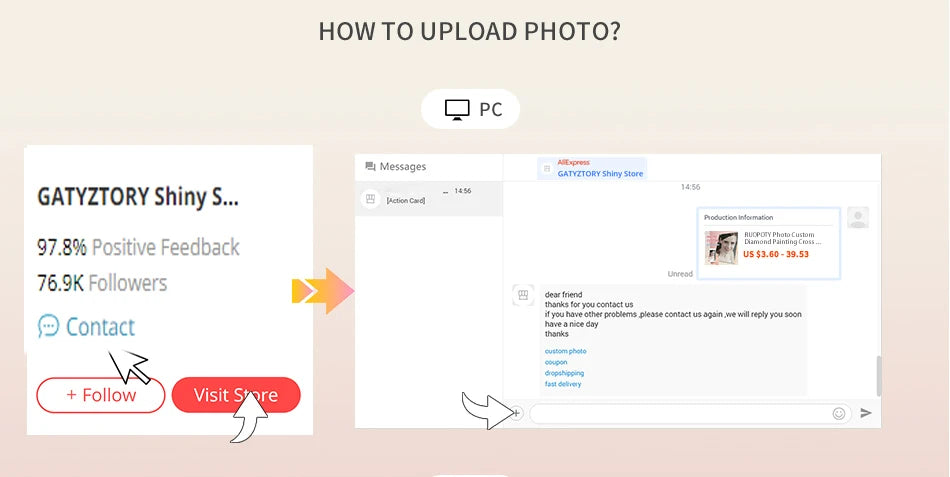Click the + Follow button
Viewport: 950px width, 477px height.
101,395
